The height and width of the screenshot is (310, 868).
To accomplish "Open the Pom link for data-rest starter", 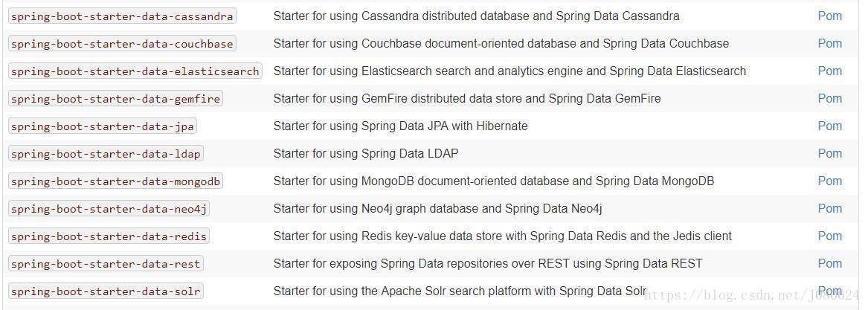I will 830,263.
